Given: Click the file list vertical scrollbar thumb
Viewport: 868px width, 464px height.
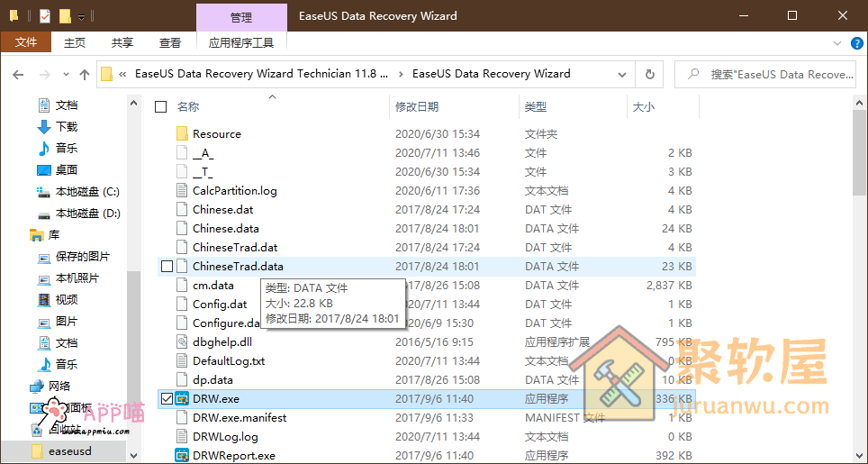Looking at the screenshot, I should pyautogui.click(x=859, y=152).
